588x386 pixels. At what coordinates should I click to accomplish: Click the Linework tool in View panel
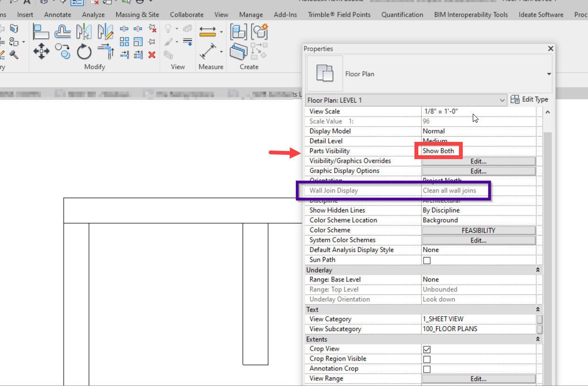point(187,42)
